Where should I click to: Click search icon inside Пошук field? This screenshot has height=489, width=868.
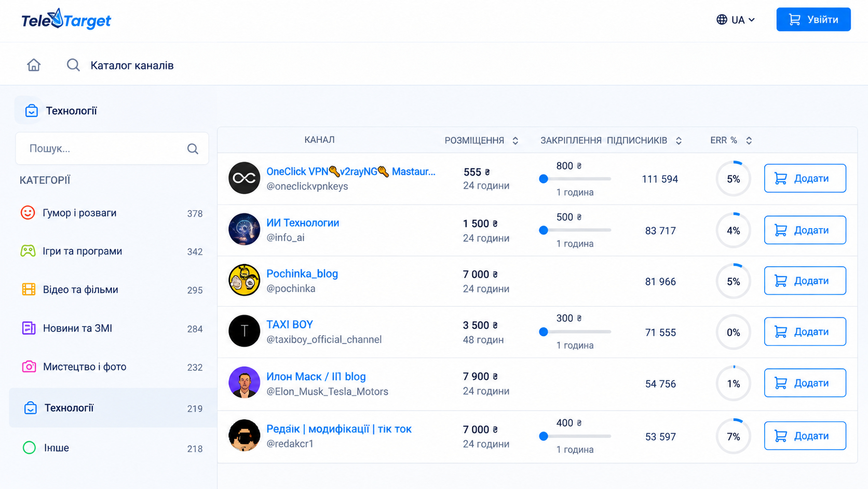coord(193,149)
